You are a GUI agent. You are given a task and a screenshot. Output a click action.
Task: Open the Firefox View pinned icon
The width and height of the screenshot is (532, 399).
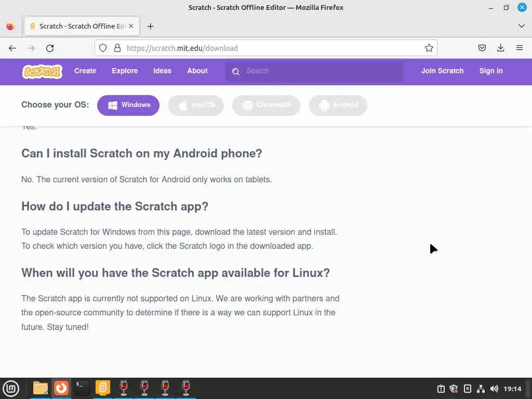[x=10, y=26]
